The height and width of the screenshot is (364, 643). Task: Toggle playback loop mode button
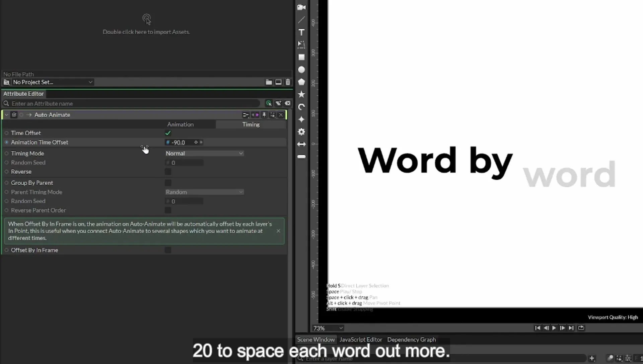pos(581,328)
